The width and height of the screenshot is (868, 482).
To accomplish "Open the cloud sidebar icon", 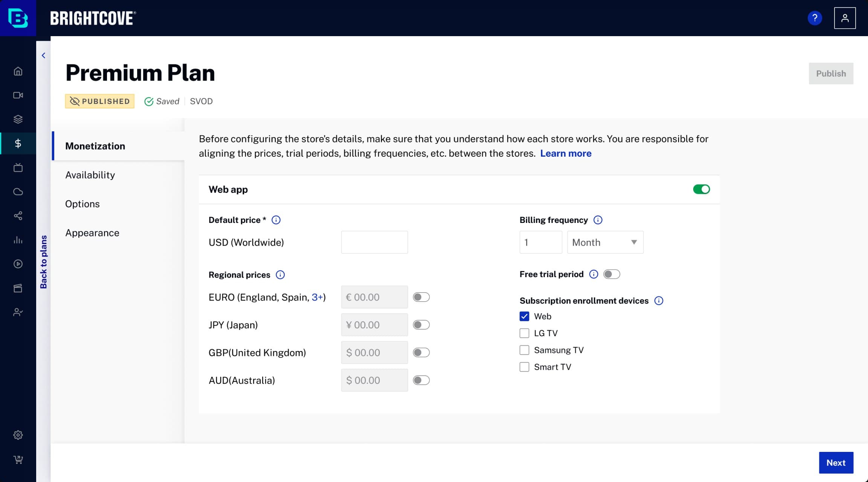I will [x=18, y=192].
